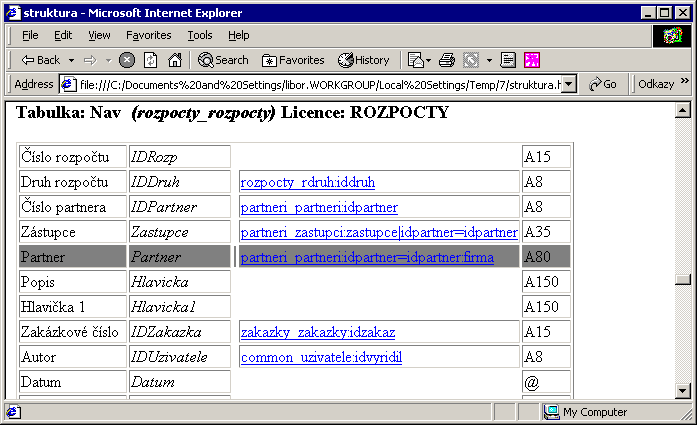
Task: Expand the Odkazy links toolbar chevron
Action: click(x=686, y=84)
